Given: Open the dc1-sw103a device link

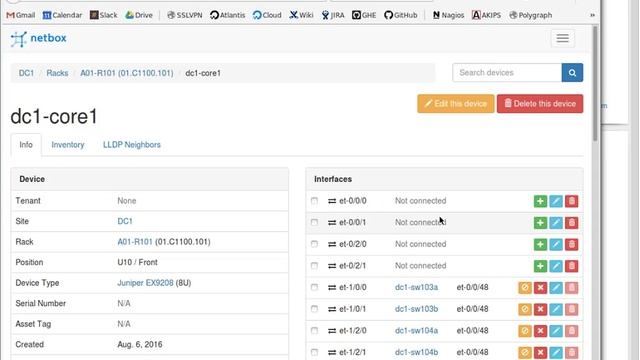Looking at the screenshot, I should (x=416, y=287).
